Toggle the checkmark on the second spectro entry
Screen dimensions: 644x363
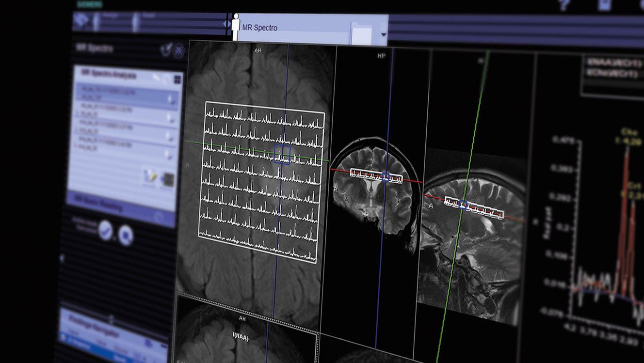point(171,118)
